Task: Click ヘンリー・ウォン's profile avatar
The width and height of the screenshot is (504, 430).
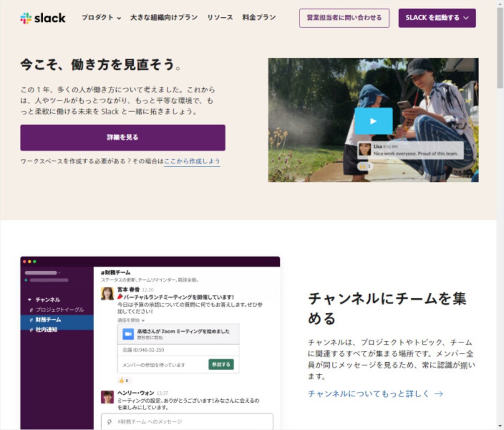Action: pos(108,397)
